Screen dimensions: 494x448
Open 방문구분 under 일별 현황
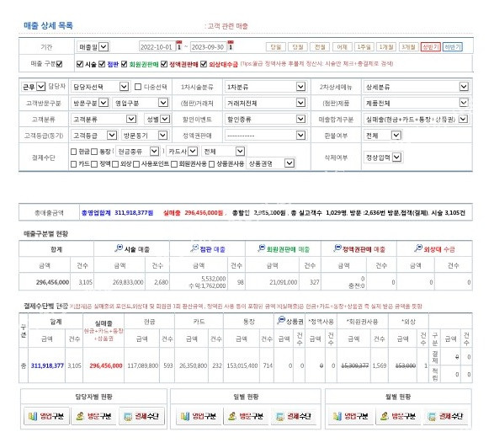(246, 416)
